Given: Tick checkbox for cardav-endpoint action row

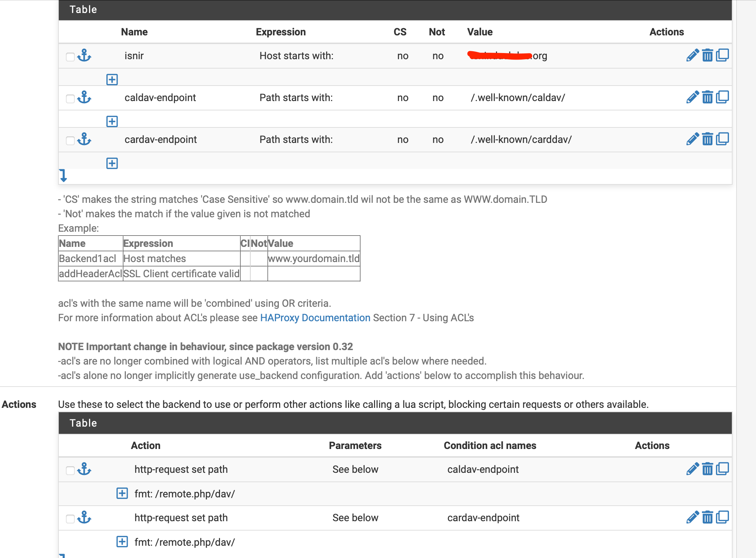Looking at the screenshot, I should pyautogui.click(x=70, y=519).
